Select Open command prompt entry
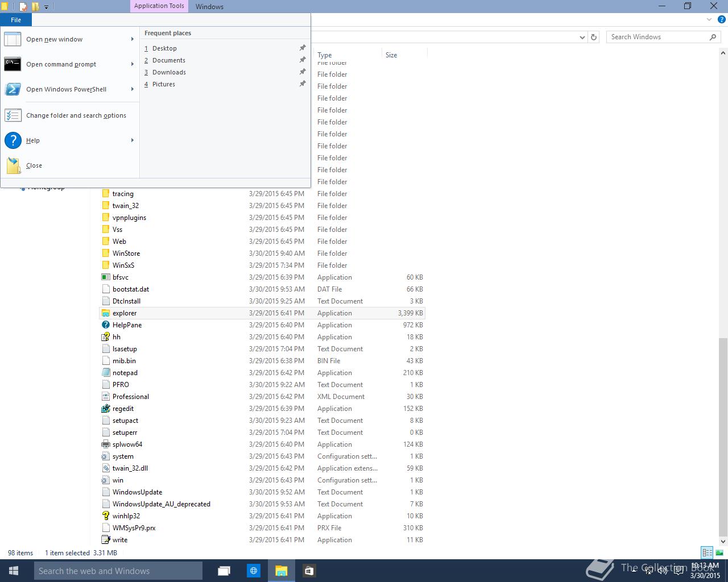Screen dimensions: 728x582 (69, 64)
